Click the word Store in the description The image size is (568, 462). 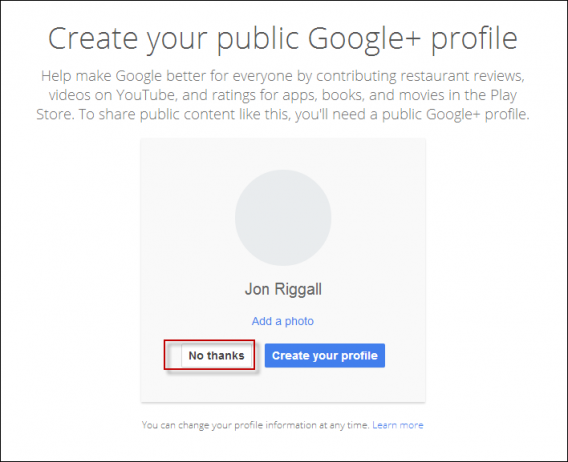[x=55, y=115]
